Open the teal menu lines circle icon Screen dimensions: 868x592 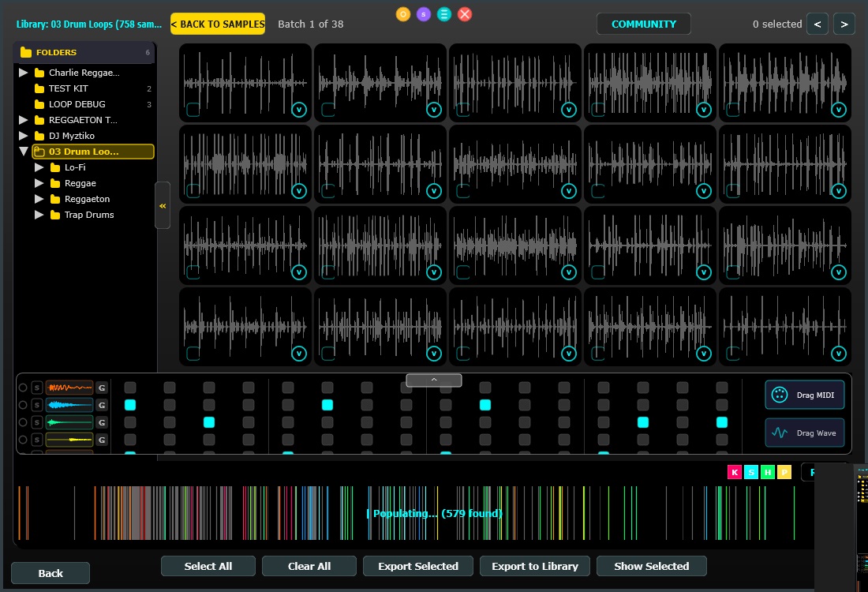tap(444, 14)
